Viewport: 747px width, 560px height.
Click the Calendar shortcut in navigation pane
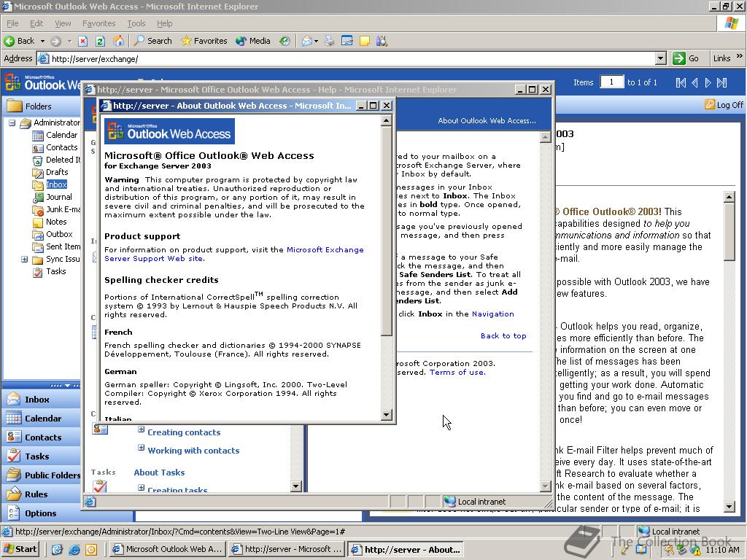pyautogui.click(x=43, y=419)
